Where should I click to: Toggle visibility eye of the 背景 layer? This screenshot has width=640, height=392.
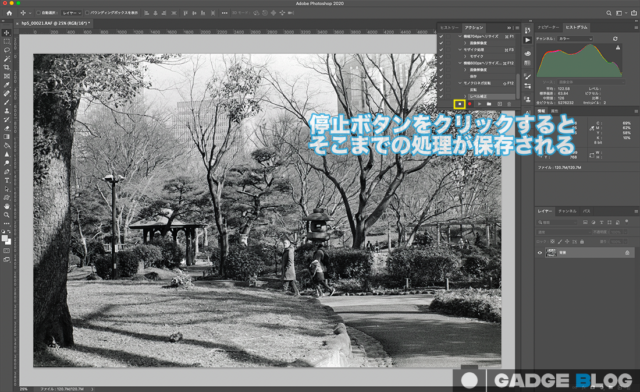[540, 253]
